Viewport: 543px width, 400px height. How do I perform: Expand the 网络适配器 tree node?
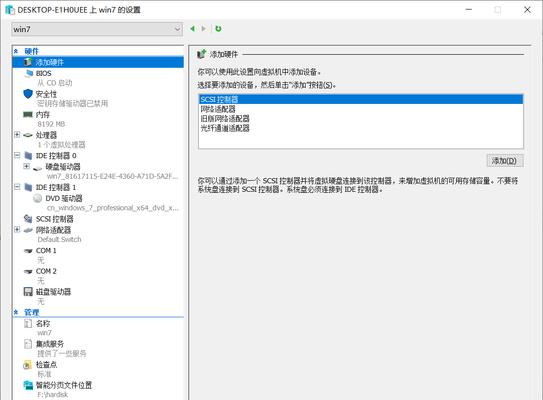(x=17, y=230)
